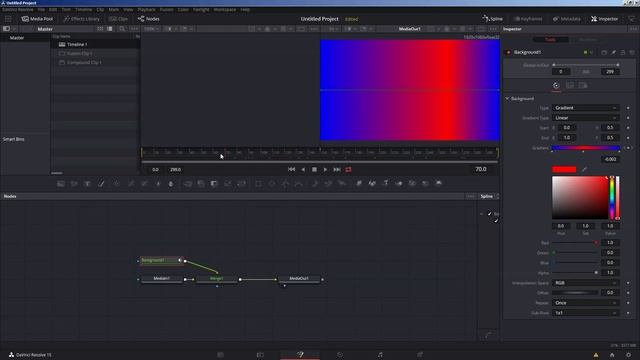Click the red color swatch in Inspector
640x360 pixels.
(x=564, y=169)
